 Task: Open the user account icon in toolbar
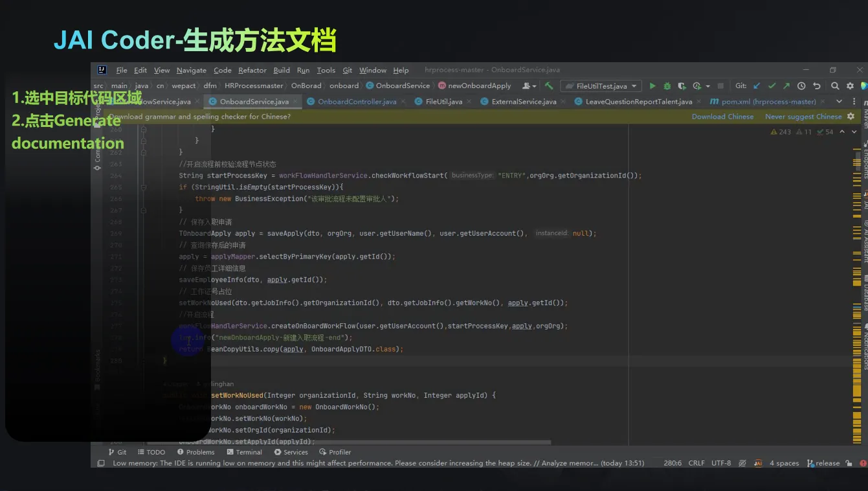click(x=528, y=86)
